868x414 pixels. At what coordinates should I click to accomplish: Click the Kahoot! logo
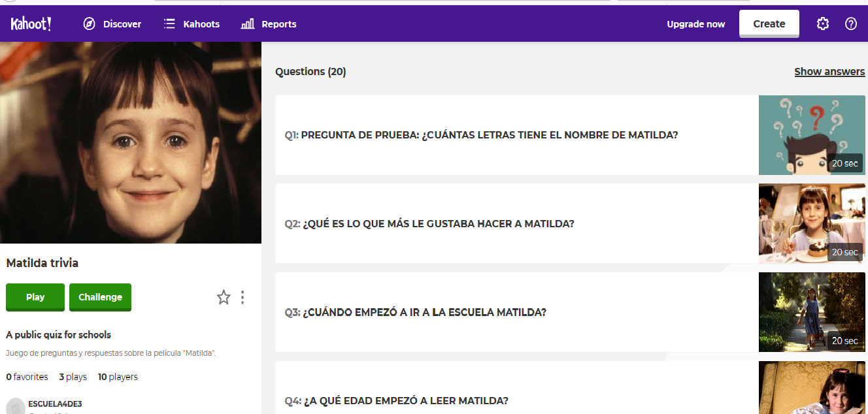[31, 24]
